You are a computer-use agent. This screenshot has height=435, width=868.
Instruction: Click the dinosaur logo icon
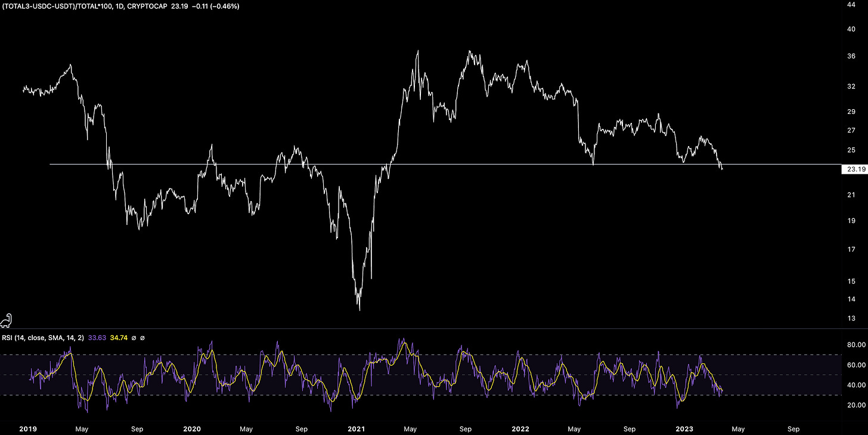(7, 320)
